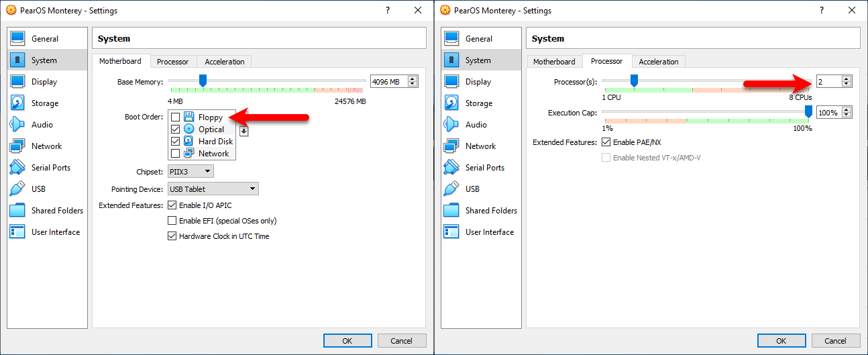Image resolution: width=868 pixels, height=355 pixels.
Task: Open Serial Ports icon in right window
Action: pos(451,167)
